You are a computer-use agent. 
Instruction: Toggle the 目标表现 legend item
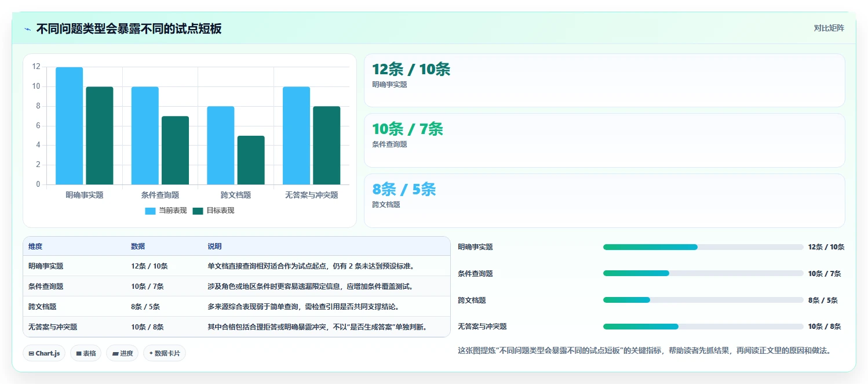tap(213, 211)
